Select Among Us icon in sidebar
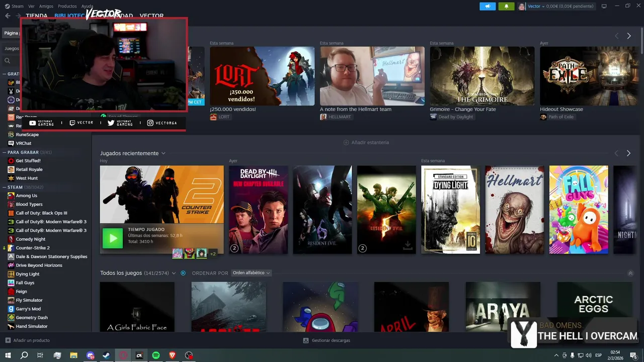The width and height of the screenshot is (644, 362). click(11, 196)
